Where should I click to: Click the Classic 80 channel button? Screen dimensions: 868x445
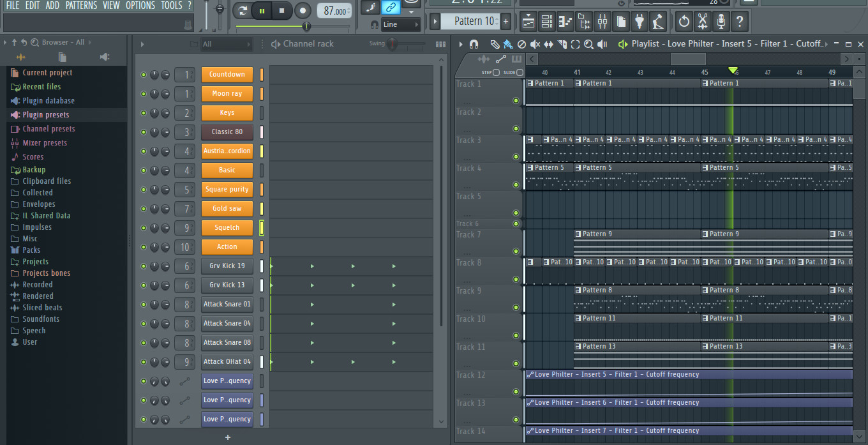click(x=227, y=132)
